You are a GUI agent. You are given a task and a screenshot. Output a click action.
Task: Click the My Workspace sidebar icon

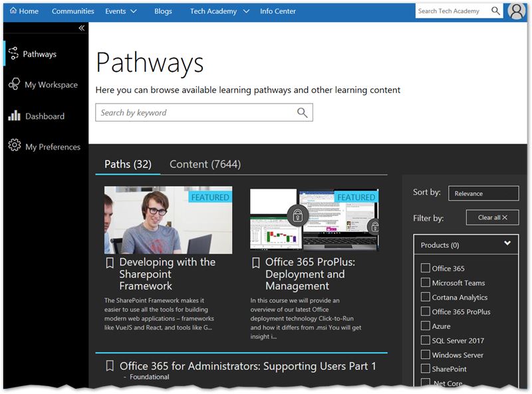pos(14,84)
